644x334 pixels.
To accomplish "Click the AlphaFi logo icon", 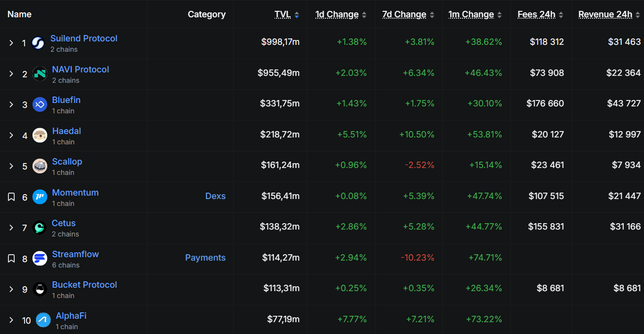I will tap(43, 320).
